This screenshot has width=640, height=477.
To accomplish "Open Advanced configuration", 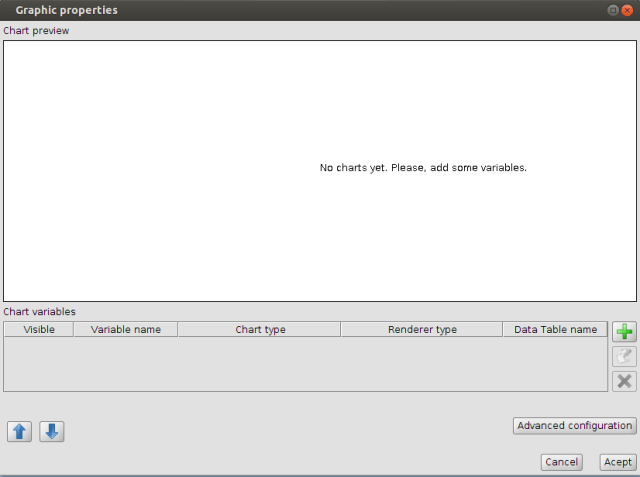I will [574, 425].
